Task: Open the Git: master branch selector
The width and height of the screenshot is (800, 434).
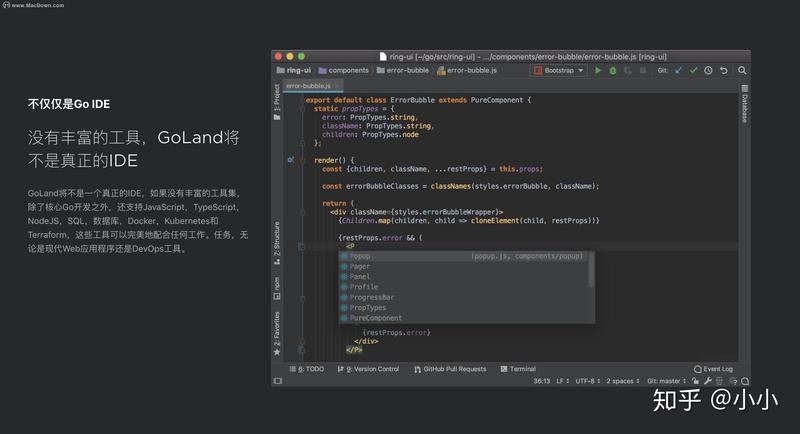Action: [x=666, y=381]
